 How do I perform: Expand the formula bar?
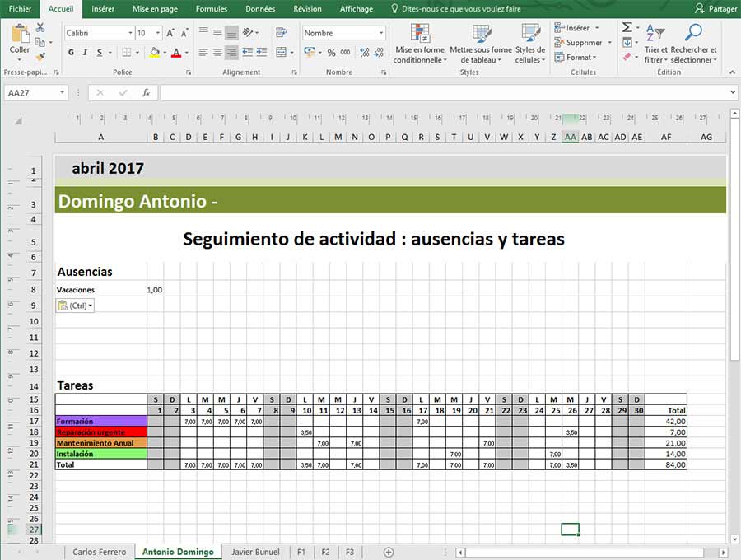point(733,92)
